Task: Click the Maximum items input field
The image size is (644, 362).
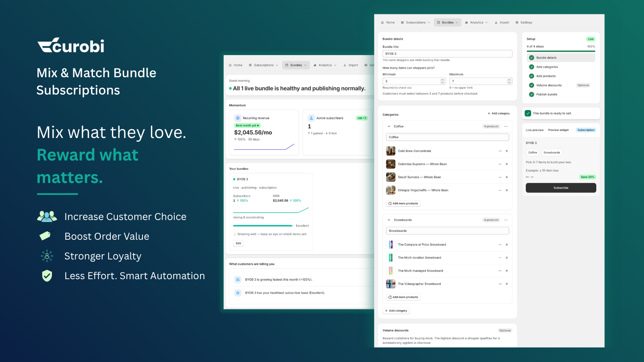Action: [x=481, y=81]
